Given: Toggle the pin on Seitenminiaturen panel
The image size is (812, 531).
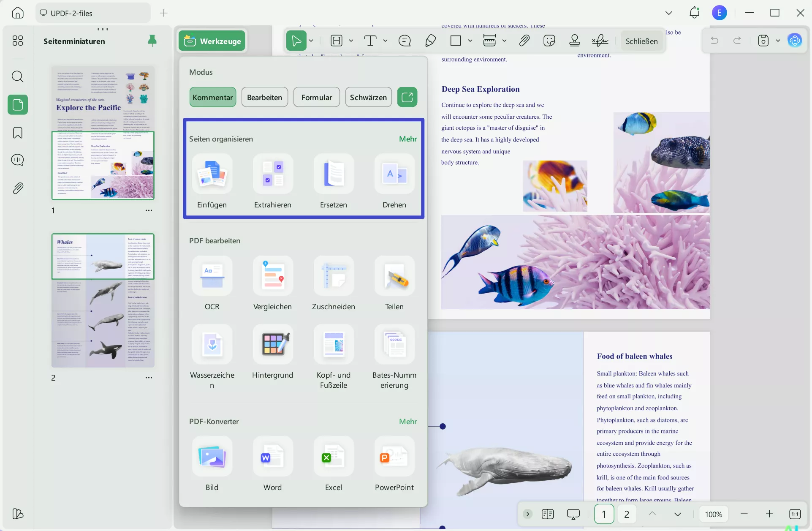Looking at the screenshot, I should [152, 41].
